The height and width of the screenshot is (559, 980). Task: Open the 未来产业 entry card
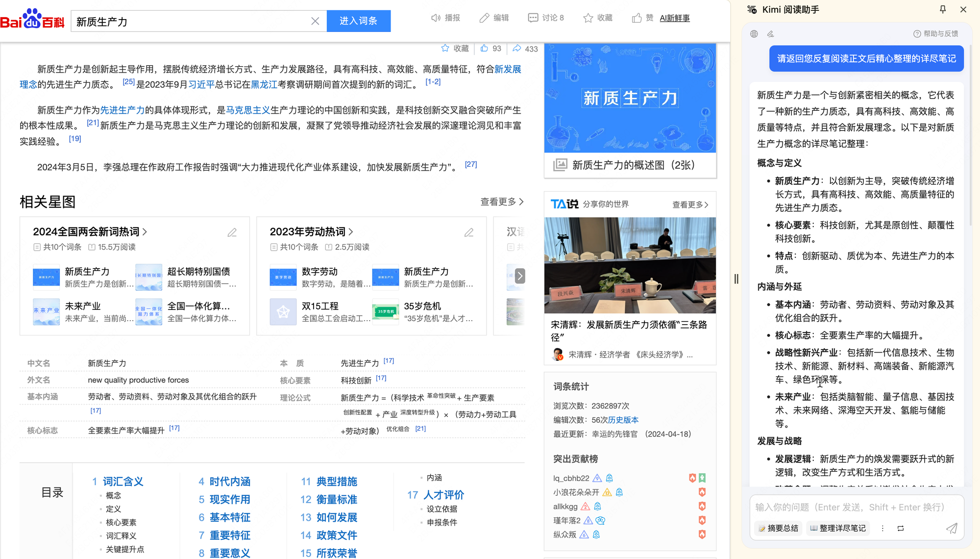pyautogui.click(x=83, y=312)
